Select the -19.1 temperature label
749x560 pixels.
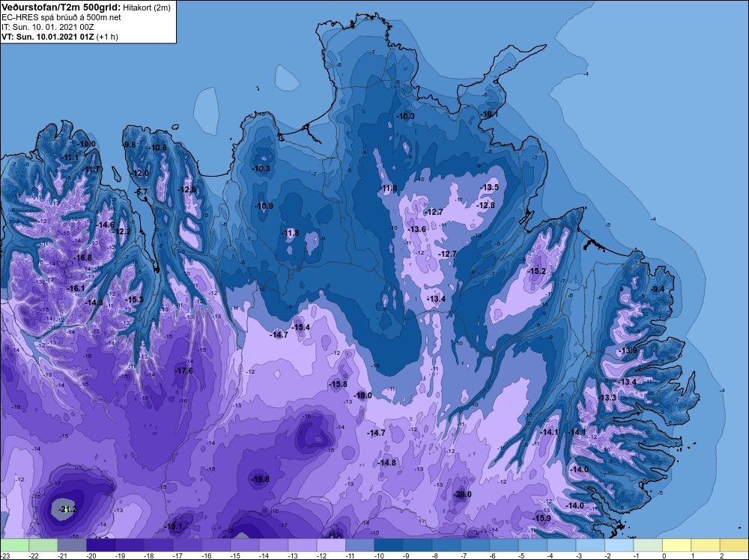coord(174,526)
